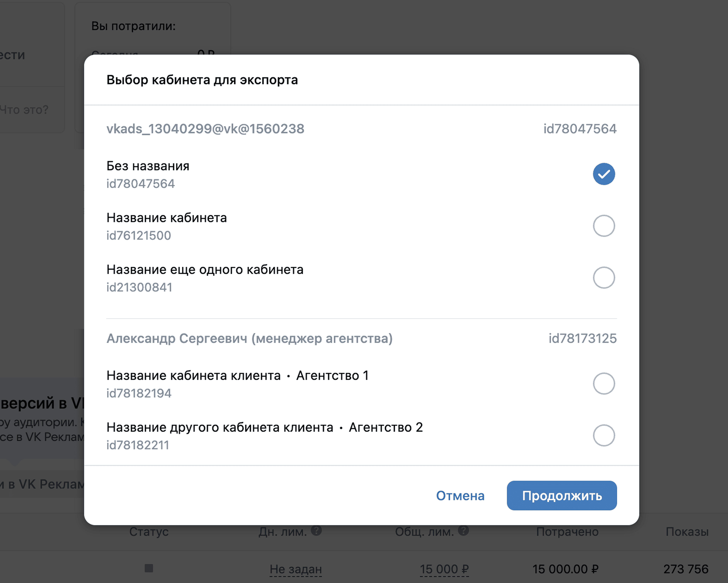
Task: Pick the "Агентство 1" client cabinet radio
Action: point(604,383)
